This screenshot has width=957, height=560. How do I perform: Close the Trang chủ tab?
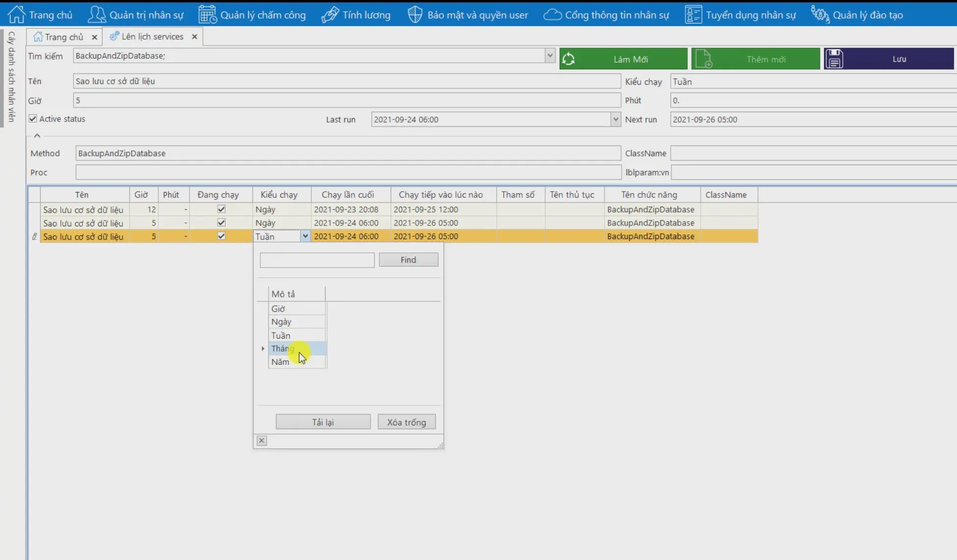tap(95, 37)
